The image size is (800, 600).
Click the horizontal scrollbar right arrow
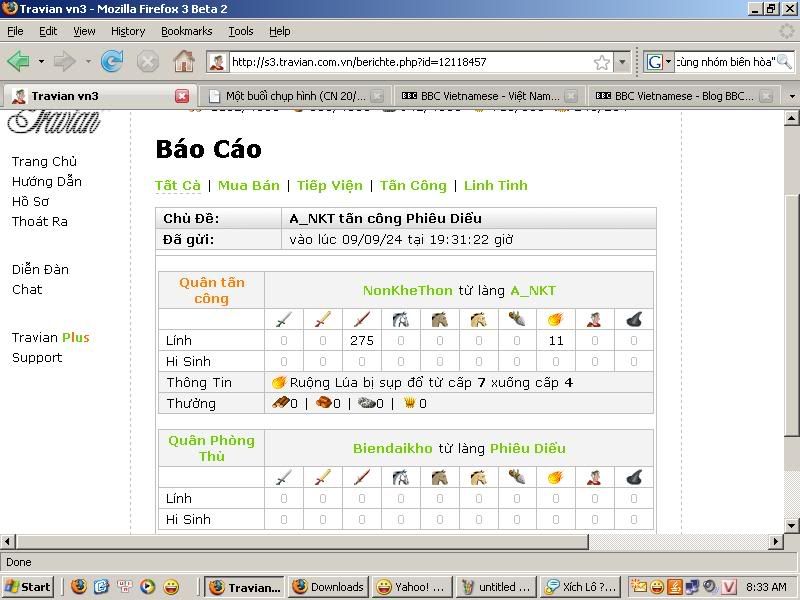[776, 541]
